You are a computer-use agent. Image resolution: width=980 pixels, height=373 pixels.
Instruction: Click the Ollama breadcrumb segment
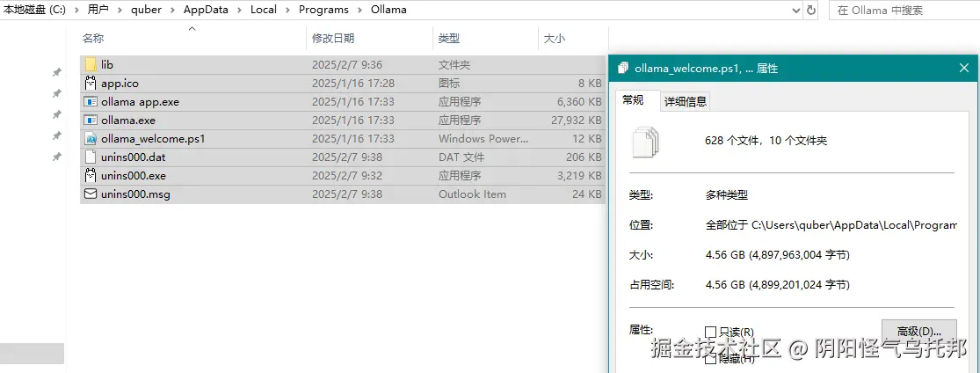click(x=388, y=10)
